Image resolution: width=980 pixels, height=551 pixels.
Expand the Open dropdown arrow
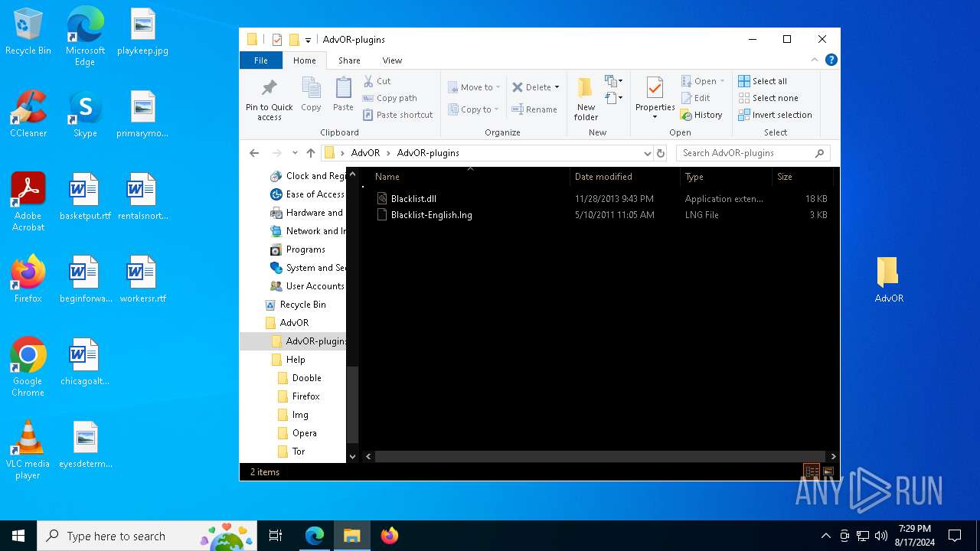pos(722,81)
